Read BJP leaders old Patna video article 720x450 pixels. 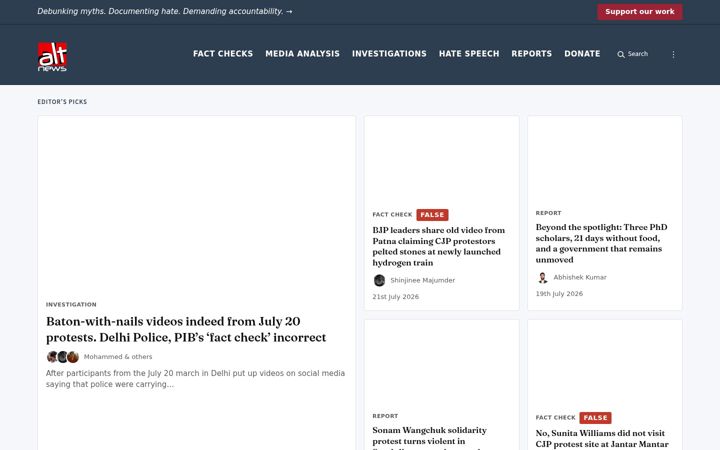pos(439,246)
